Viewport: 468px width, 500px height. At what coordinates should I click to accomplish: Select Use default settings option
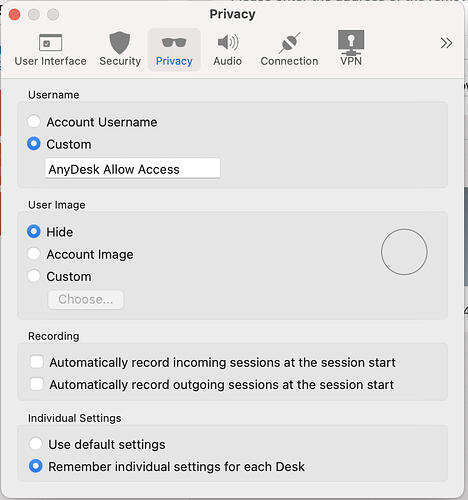(x=36, y=444)
